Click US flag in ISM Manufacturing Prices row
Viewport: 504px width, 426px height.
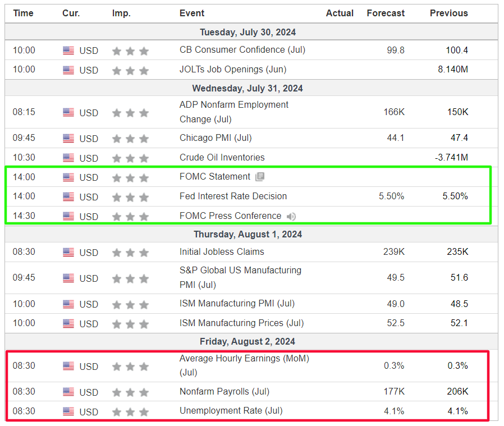click(x=68, y=323)
